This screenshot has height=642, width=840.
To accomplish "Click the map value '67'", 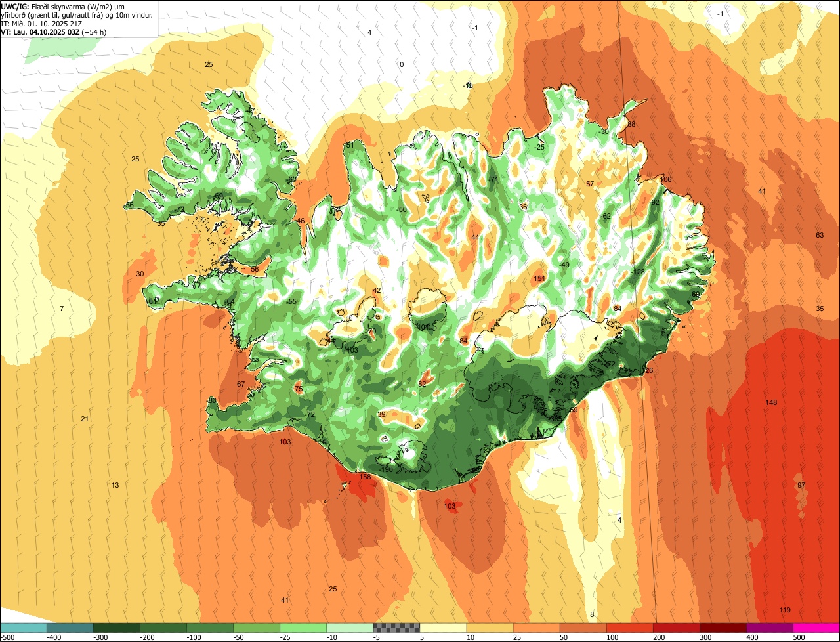I will 241,384.
